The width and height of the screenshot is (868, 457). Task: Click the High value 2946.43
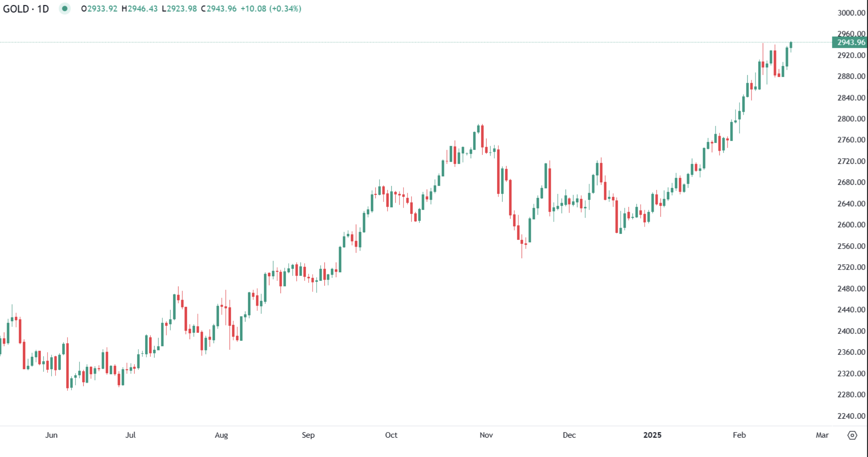pos(142,9)
